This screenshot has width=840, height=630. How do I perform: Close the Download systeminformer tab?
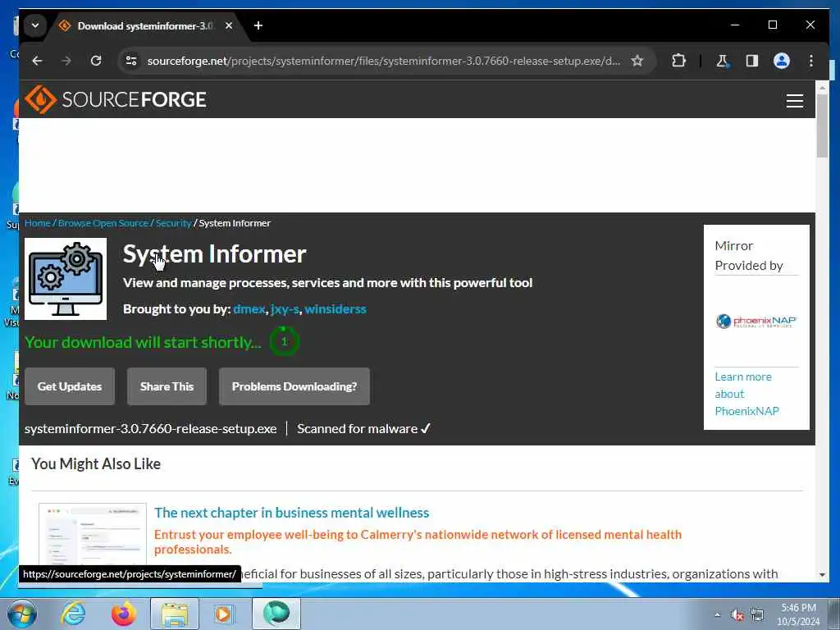click(x=229, y=25)
